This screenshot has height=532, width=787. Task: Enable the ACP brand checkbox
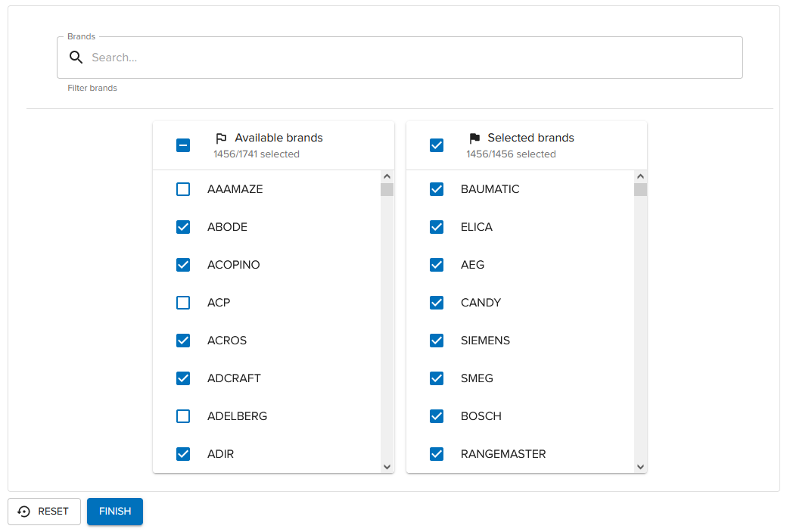(x=183, y=303)
